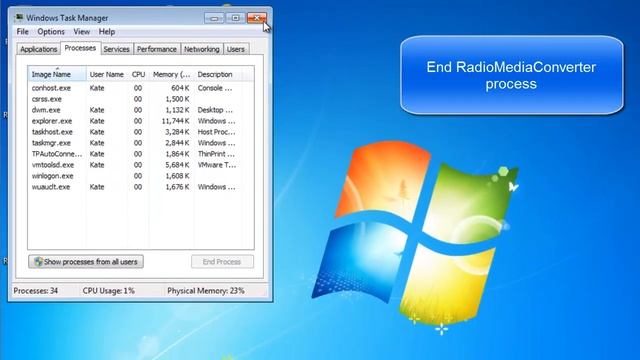
Task: Sort by Image Name column header
Action: pos(57,74)
